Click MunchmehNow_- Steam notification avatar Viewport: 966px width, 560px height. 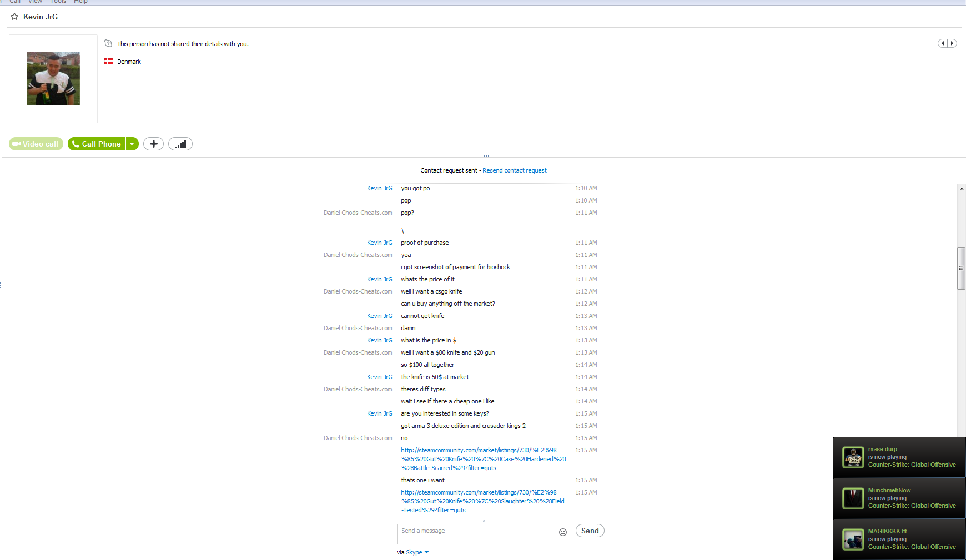pyautogui.click(x=853, y=498)
